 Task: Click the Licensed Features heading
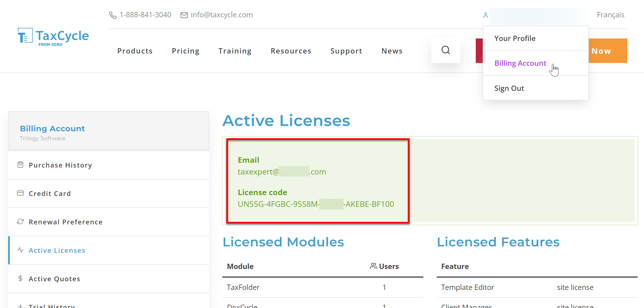point(498,242)
